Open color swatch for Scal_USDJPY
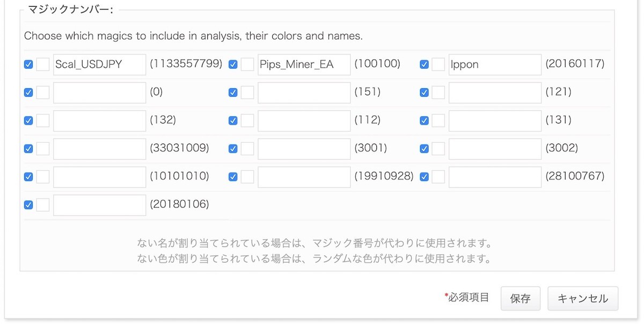The image size is (644, 324). [x=43, y=64]
